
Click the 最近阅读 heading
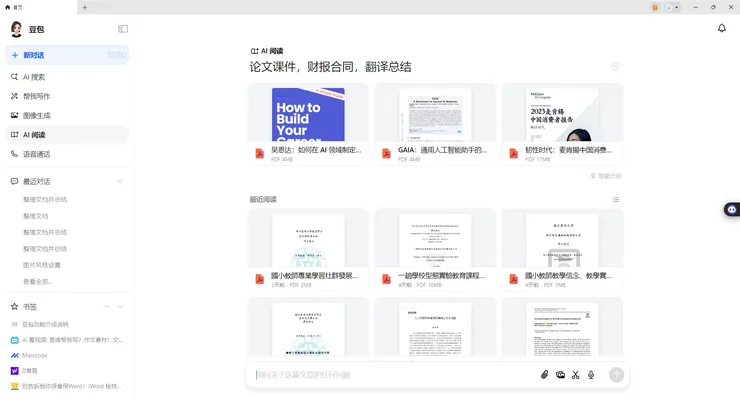[263, 199]
